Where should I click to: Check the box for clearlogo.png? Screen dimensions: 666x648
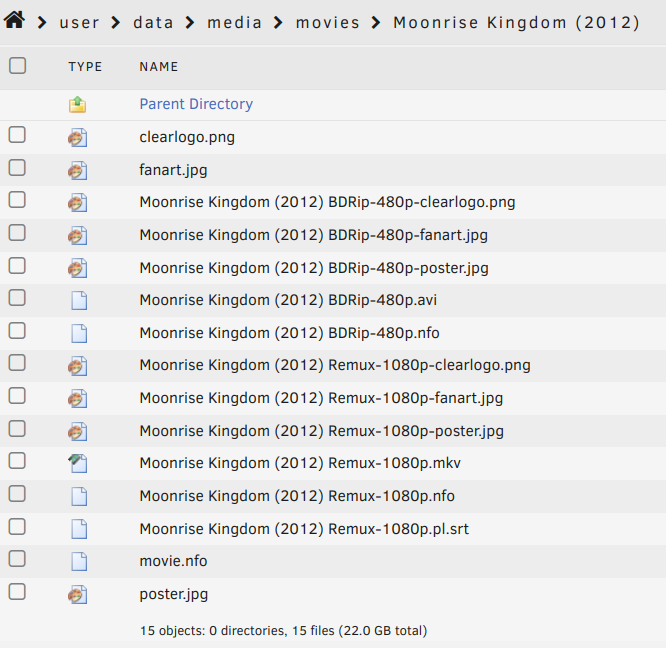click(x=17, y=135)
